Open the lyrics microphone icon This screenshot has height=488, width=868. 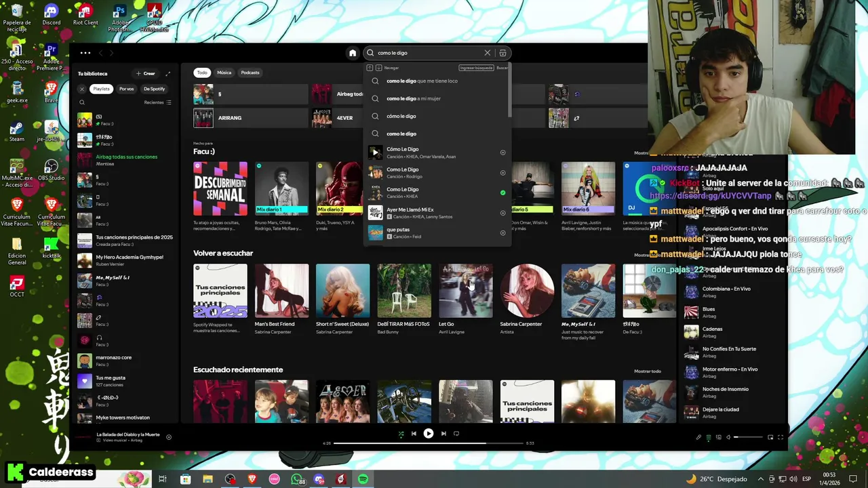tap(698, 437)
